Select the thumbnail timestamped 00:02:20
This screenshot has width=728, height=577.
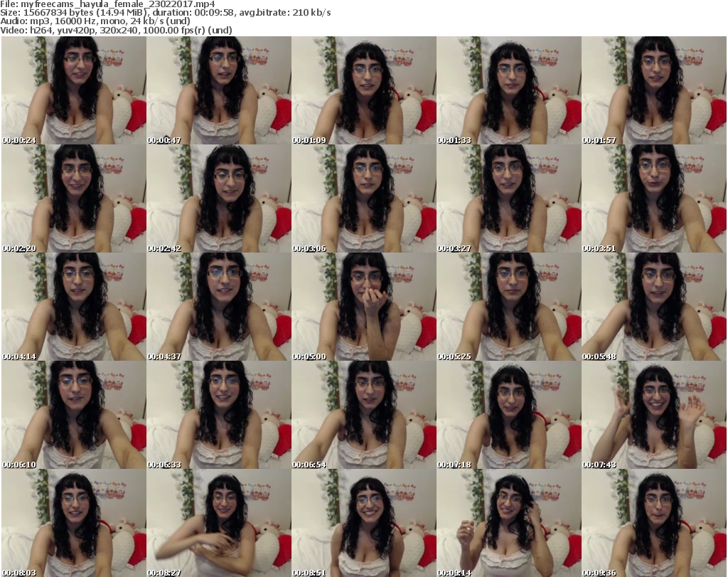[74, 198]
